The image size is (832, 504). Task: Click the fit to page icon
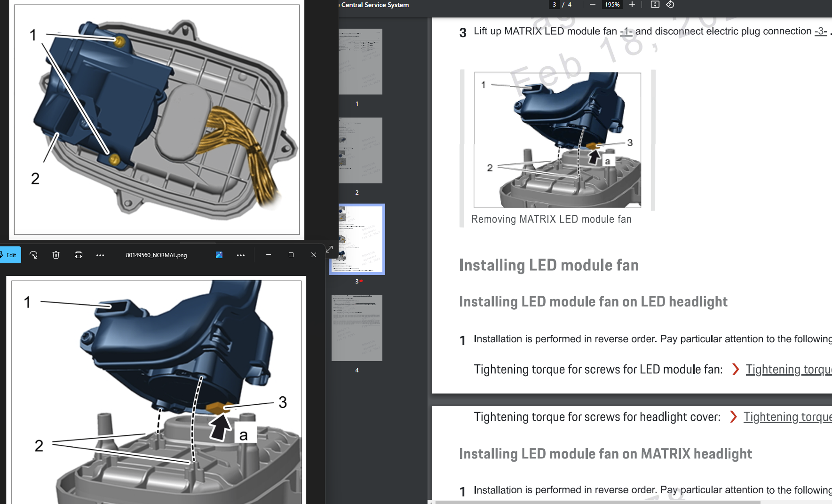655,5
